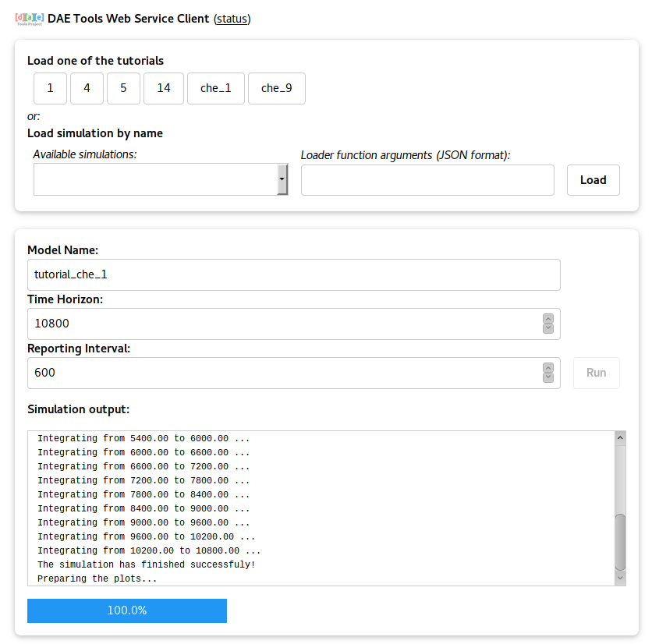Decrease Time Horizon with the down arrow
Image resolution: width=652 pixels, height=644 pixels.
click(x=548, y=328)
